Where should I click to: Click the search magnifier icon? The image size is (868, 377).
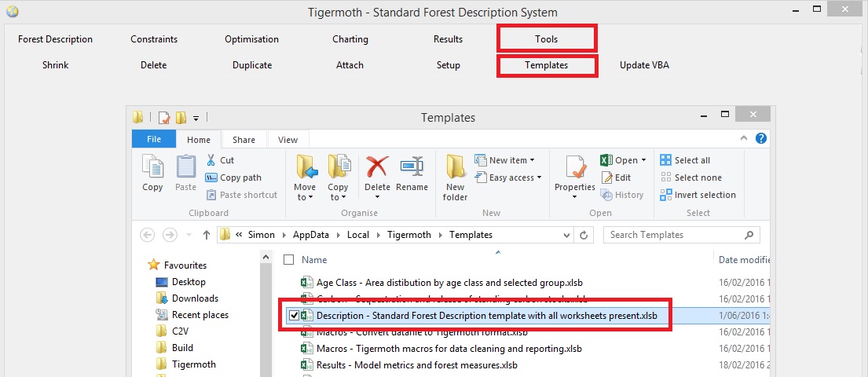pos(749,235)
